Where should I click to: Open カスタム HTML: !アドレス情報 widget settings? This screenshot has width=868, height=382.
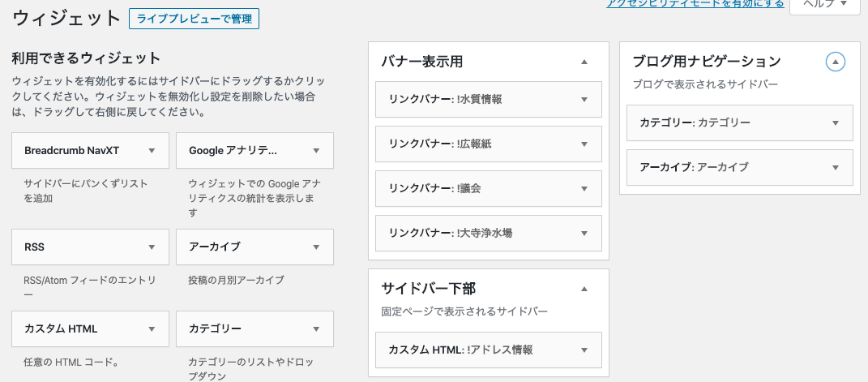click(x=584, y=350)
